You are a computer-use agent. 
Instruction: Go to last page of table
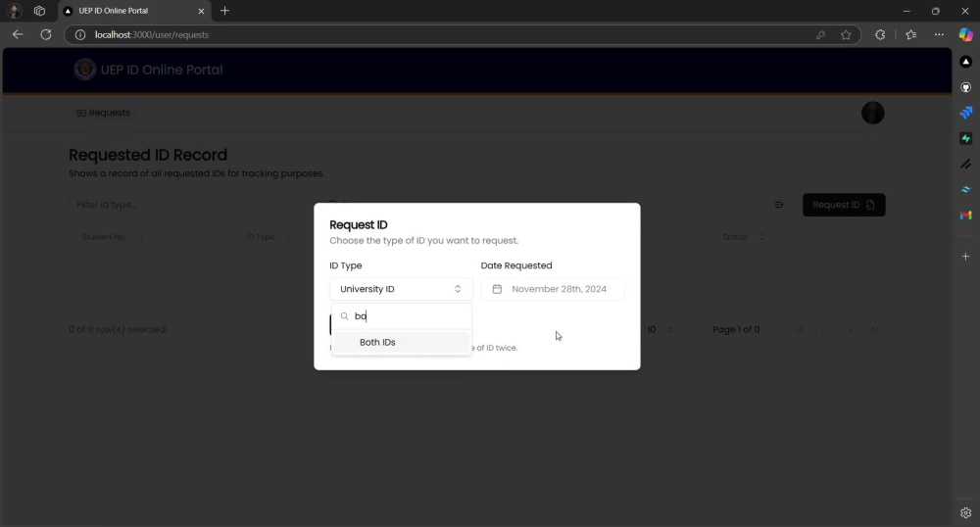pyautogui.click(x=875, y=330)
